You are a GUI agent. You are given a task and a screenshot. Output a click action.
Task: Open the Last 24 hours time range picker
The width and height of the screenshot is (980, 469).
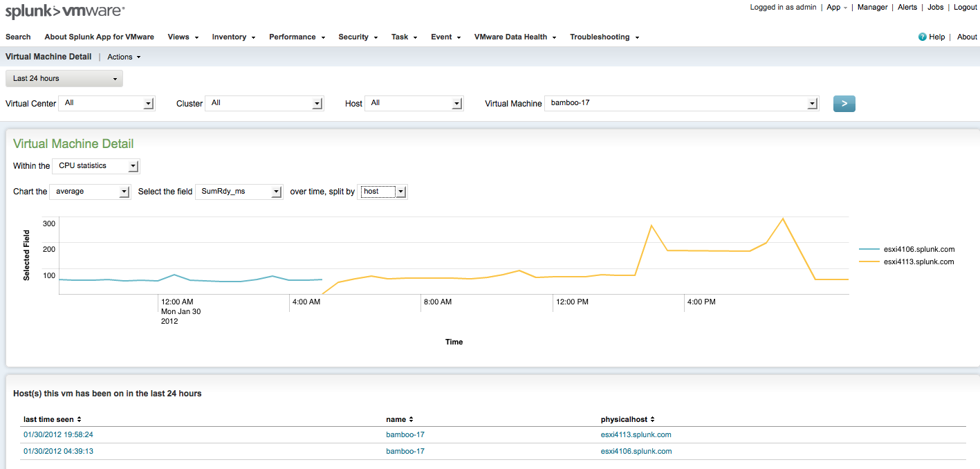(x=64, y=79)
